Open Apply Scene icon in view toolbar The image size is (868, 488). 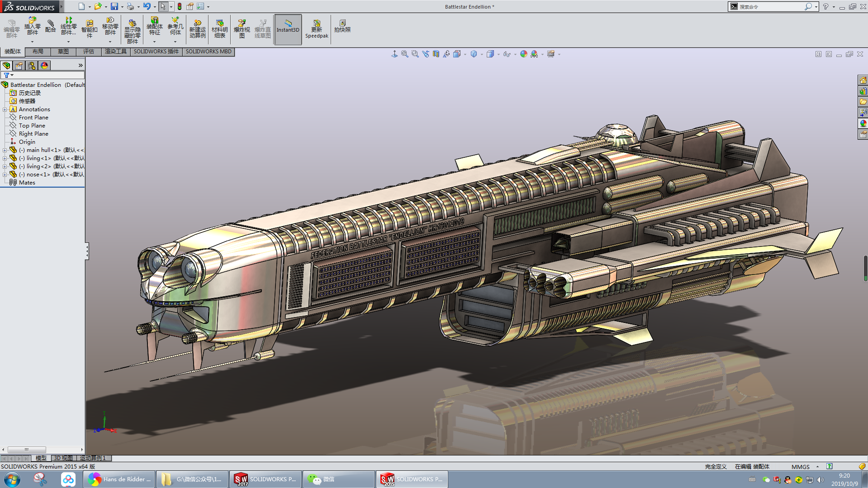534,54
